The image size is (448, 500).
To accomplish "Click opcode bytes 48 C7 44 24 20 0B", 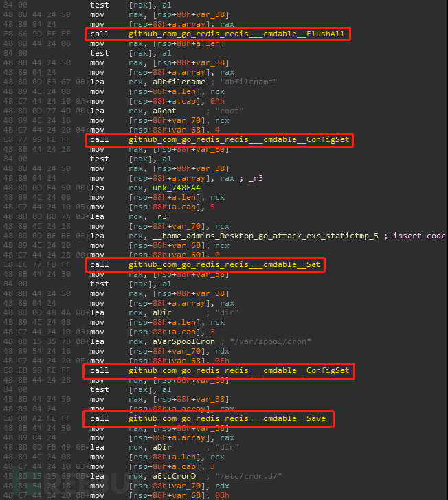I will pyautogui.click(x=44, y=495).
